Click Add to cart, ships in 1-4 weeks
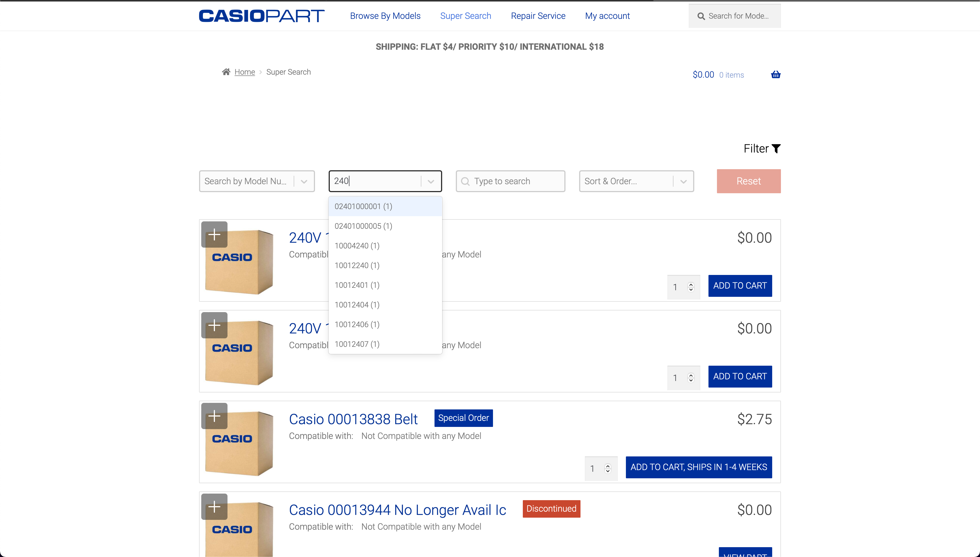 click(x=699, y=467)
